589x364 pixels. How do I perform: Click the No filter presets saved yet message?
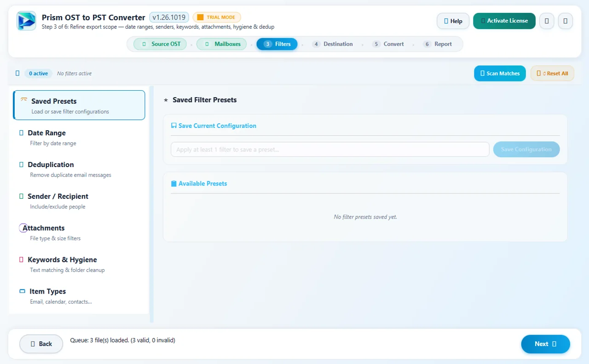point(365,217)
